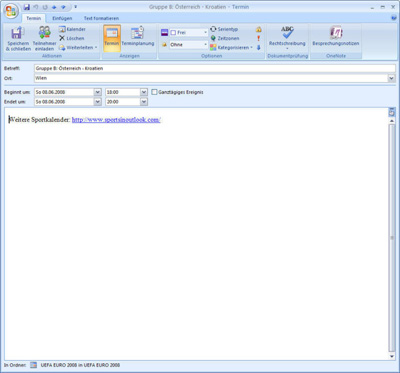Minimize the Termin window
400x373 pixels.
(373, 7)
